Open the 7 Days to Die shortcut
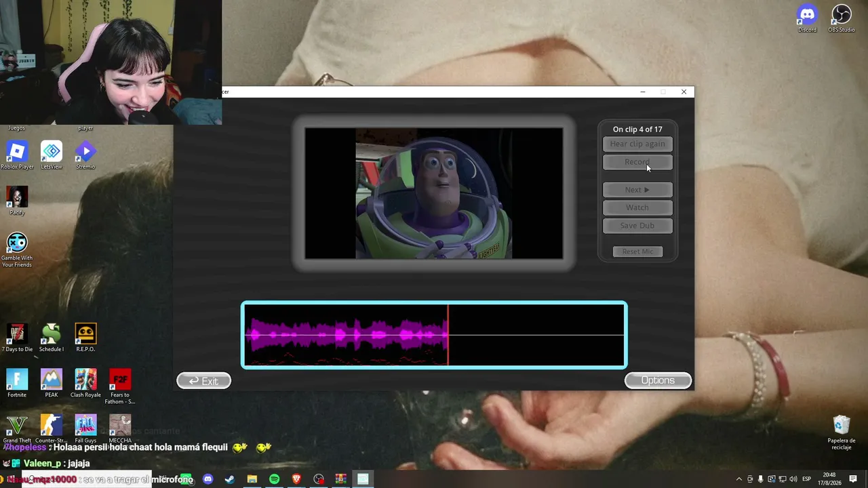Image resolution: width=868 pixels, height=488 pixels. [17, 338]
